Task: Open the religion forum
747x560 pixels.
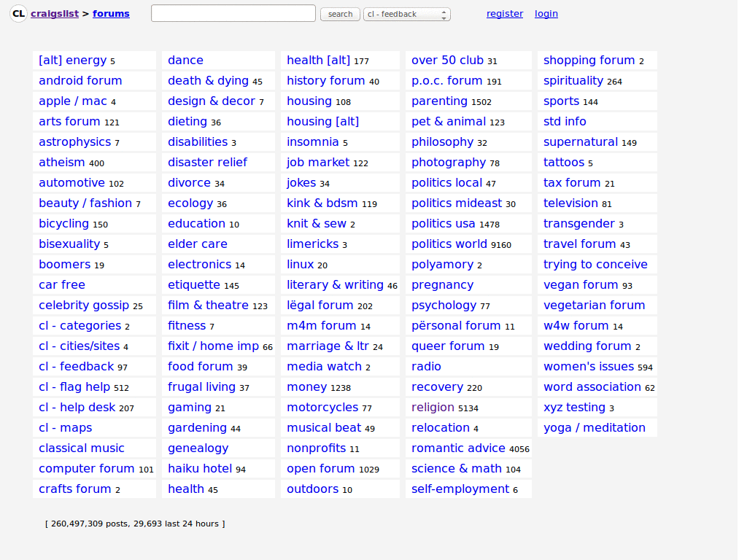Action: 433,407
